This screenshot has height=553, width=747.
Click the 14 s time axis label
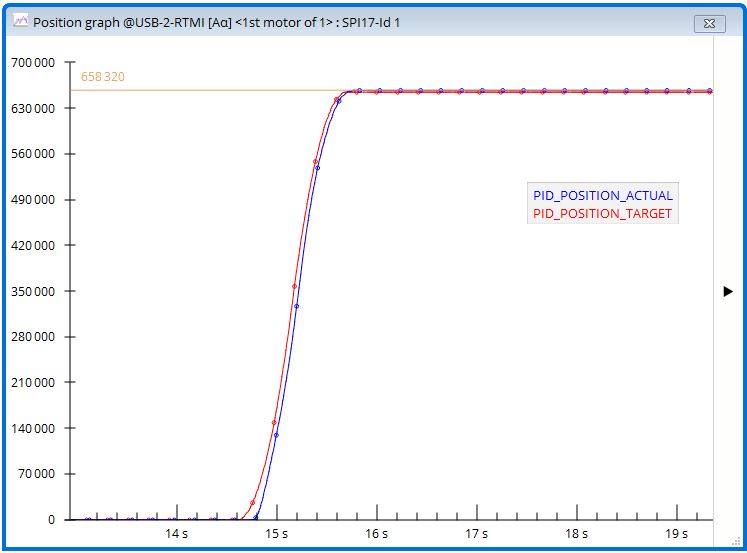(177, 533)
